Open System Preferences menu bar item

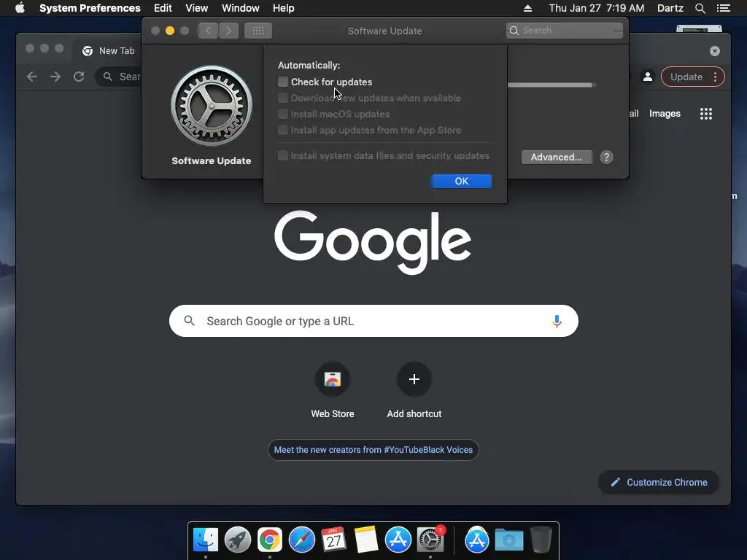pos(90,8)
